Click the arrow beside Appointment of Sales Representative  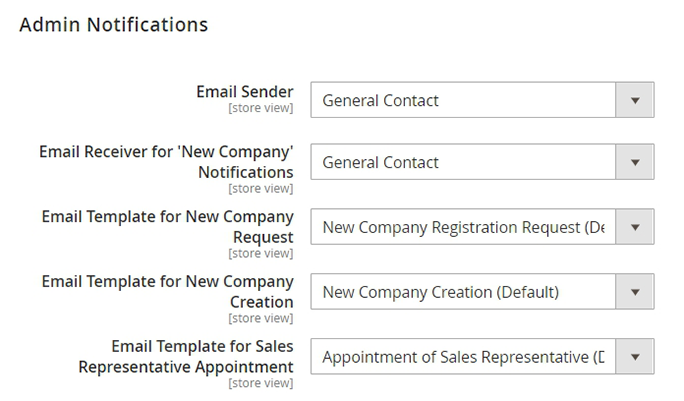coord(634,356)
